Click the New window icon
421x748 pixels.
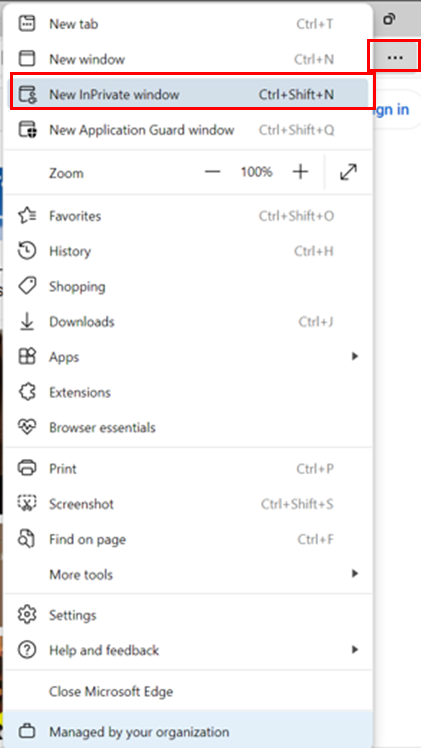[27, 59]
